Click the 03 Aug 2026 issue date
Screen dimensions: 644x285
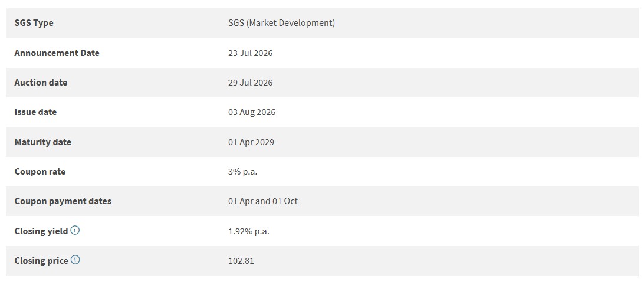252,112
